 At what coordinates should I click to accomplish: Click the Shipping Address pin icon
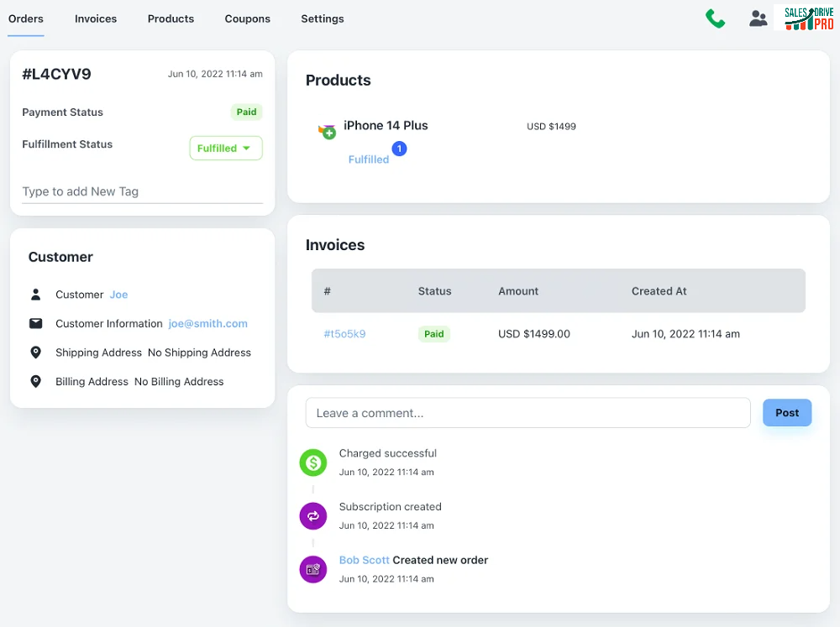tap(35, 353)
